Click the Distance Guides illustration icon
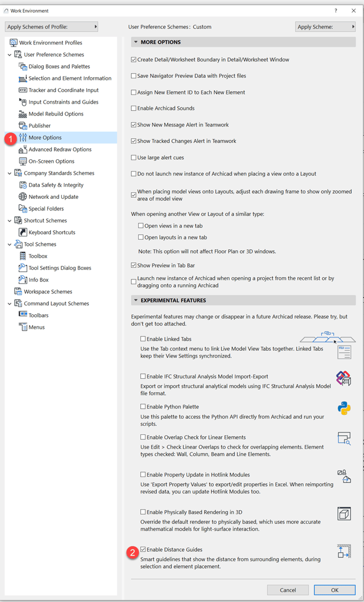Image resolution: width=364 pixels, height=602 pixels. (x=344, y=551)
